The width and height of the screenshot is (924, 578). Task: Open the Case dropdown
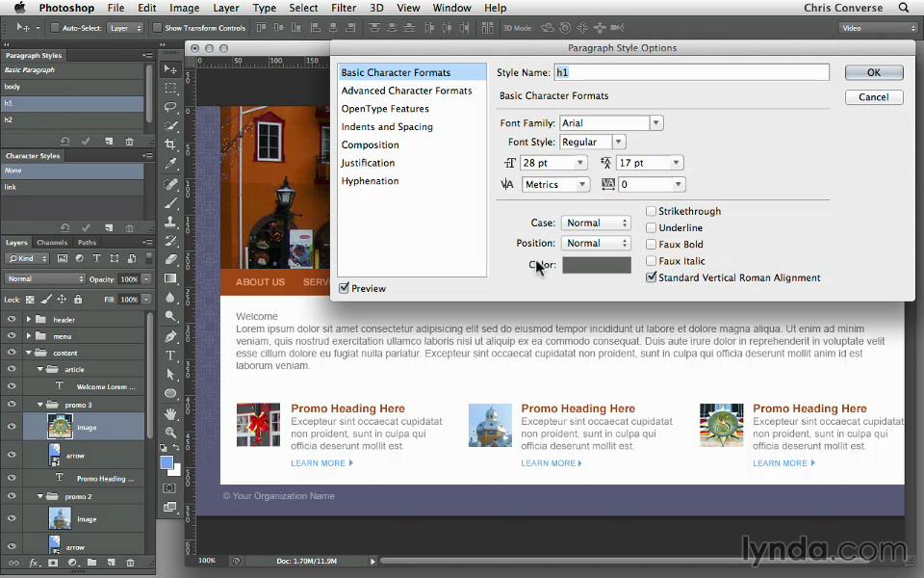[595, 223]
